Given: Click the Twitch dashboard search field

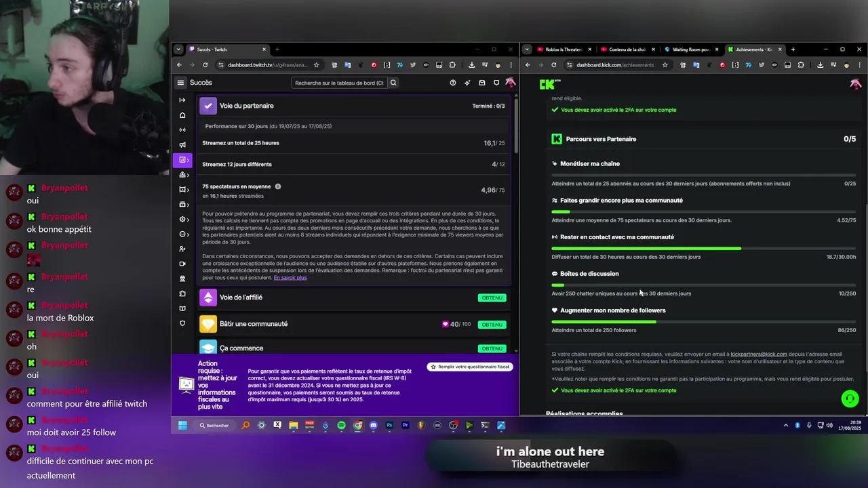Looking at the screenshot, I should pyautogui.click(x=339, y=83).
